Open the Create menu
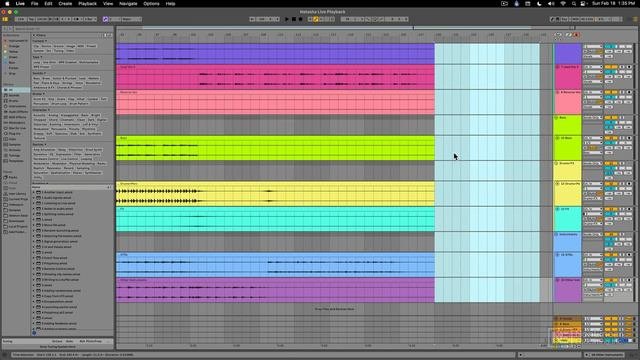 tap(65, 4)
